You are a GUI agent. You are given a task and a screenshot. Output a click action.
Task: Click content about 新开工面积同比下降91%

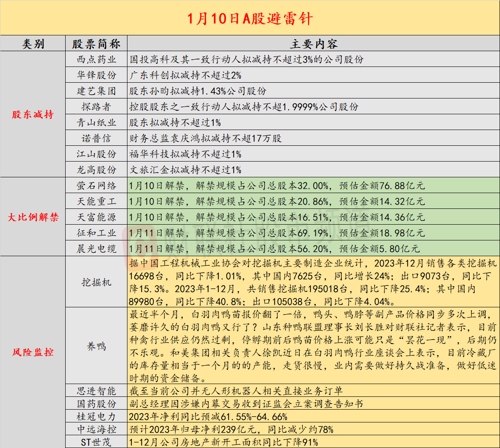pos(223,442)
